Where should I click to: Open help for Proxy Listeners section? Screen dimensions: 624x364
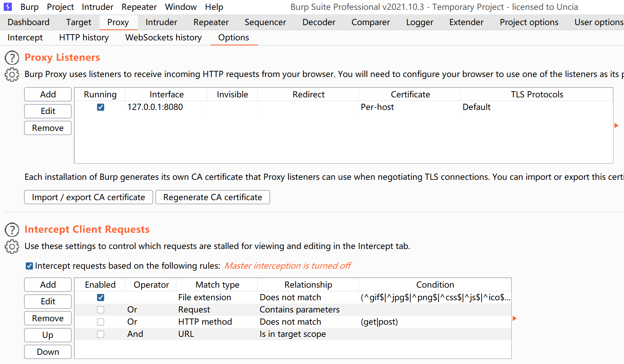pyautogui.click(x=12, y=58)
